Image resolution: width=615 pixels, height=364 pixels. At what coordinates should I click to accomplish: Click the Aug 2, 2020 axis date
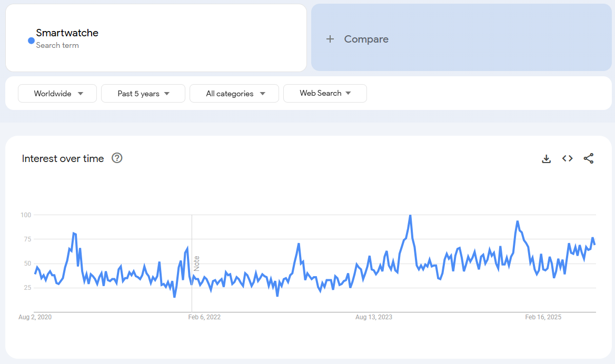click(35, 317)
